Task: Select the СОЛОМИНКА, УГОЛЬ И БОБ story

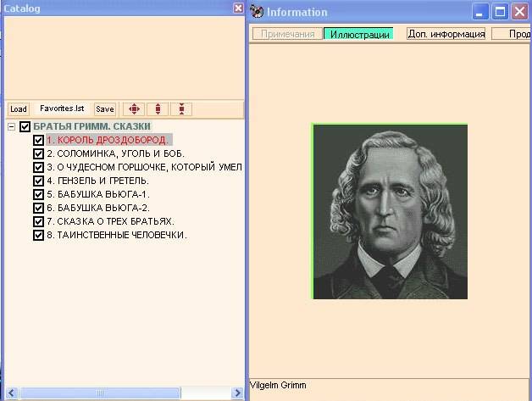Action: coord(115,153)
